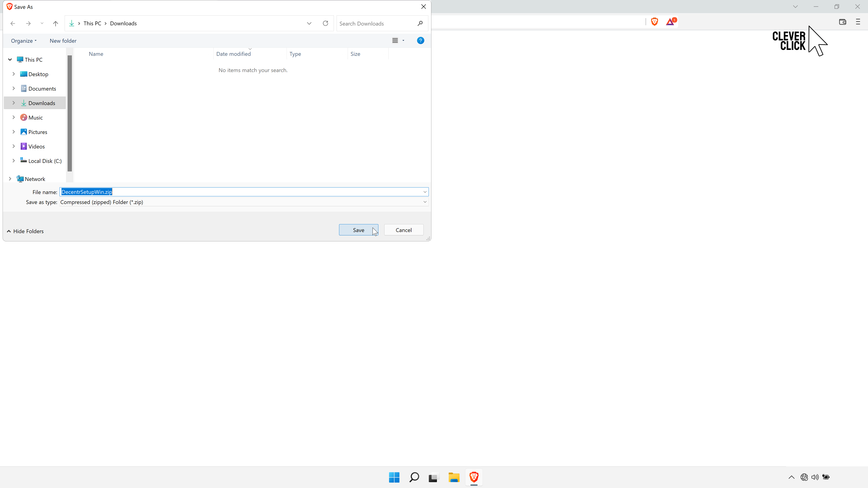Open the address path history dropdown
The height and width of the screenshot is (488, 868).
pyautogui.click(x=309, y=23)
